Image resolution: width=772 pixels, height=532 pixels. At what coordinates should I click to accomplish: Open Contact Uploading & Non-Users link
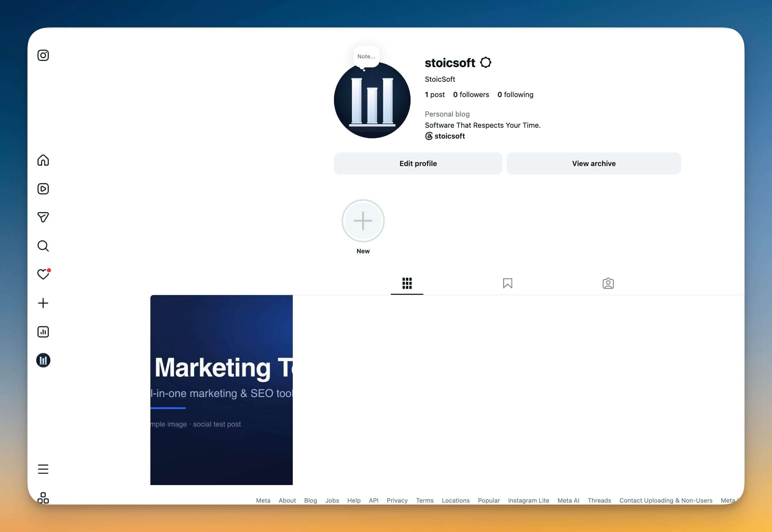point(665,500)
